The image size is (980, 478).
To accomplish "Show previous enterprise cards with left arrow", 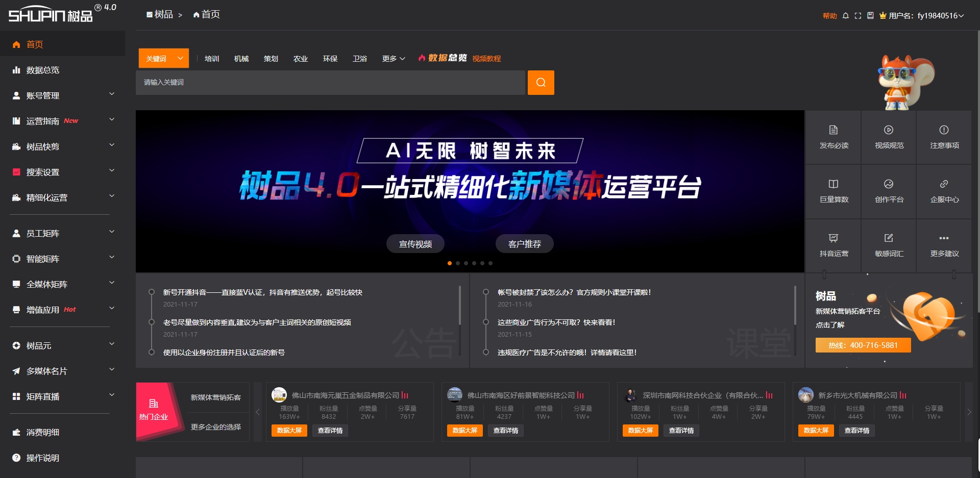I will coord(258,412).
